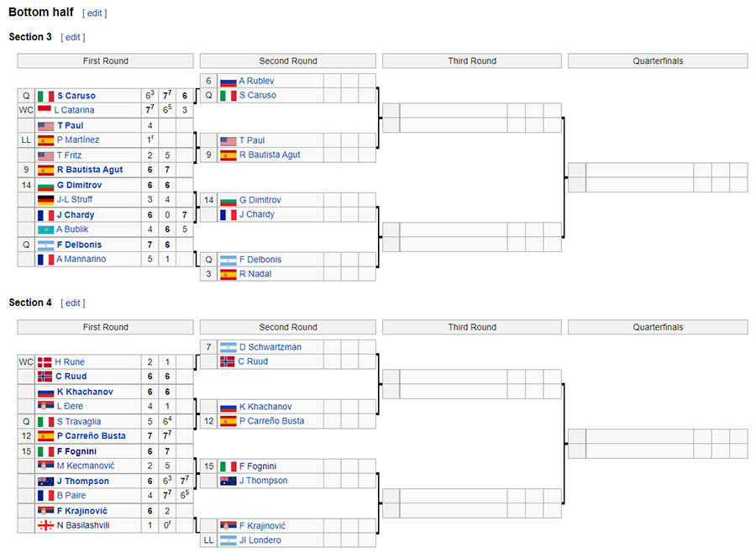
Task: Open R Bautista Agut first round link
Action: coord(90,170)
